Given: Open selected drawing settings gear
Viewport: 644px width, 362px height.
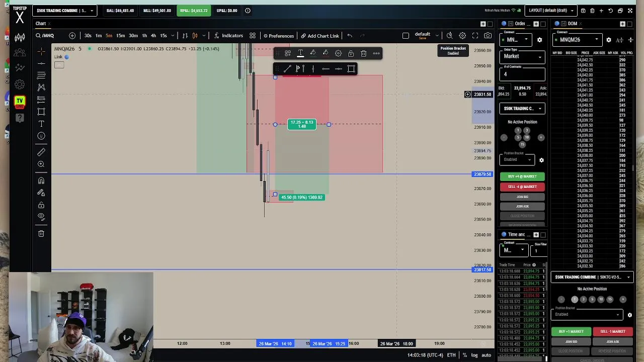Looking at the screenshot, I should coord(338,53).
